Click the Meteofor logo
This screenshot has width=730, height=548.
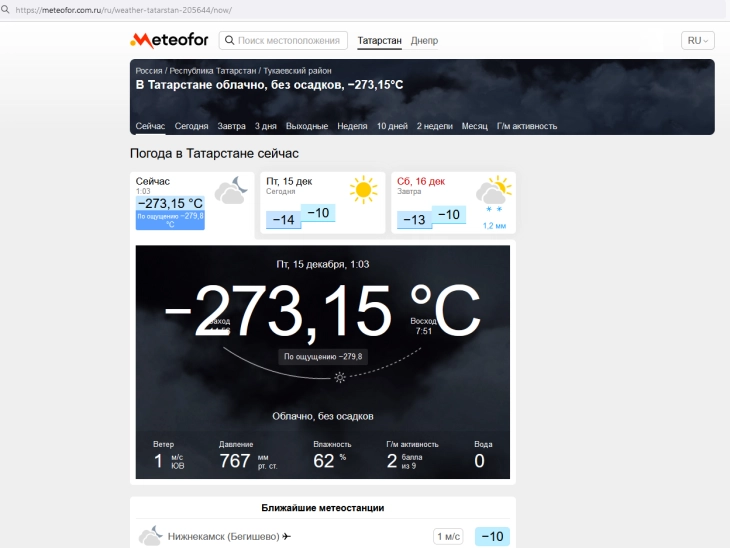pos(169,41)
